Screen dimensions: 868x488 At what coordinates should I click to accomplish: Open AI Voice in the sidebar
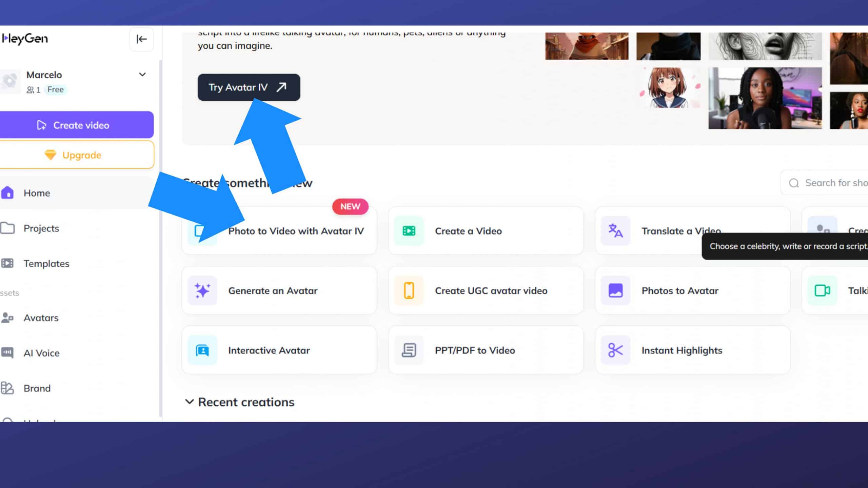(41, 353)
